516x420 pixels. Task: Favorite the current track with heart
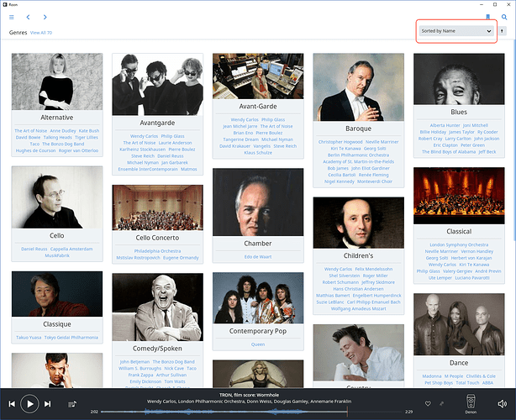[x=428, y=404]
